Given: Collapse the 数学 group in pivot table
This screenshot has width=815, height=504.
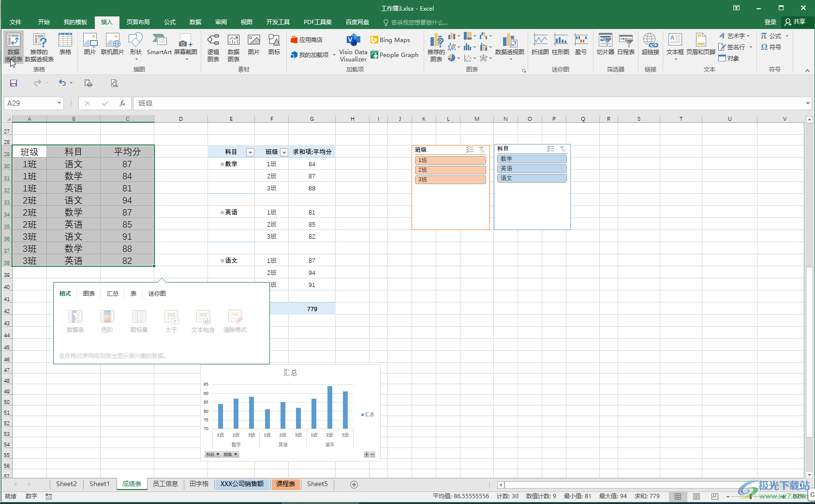Looking at the screenshot, I should (222, 164).
